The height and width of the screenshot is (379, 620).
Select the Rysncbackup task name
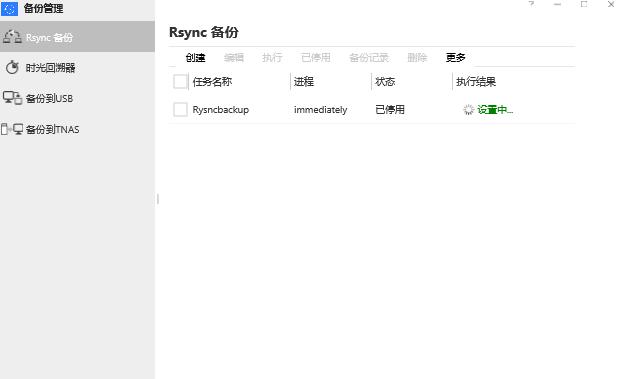221,109
